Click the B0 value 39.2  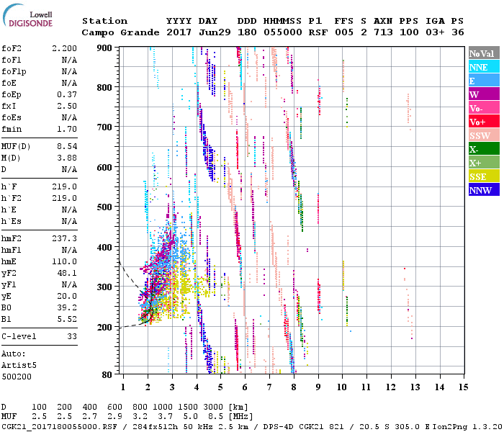pos(67,308)
